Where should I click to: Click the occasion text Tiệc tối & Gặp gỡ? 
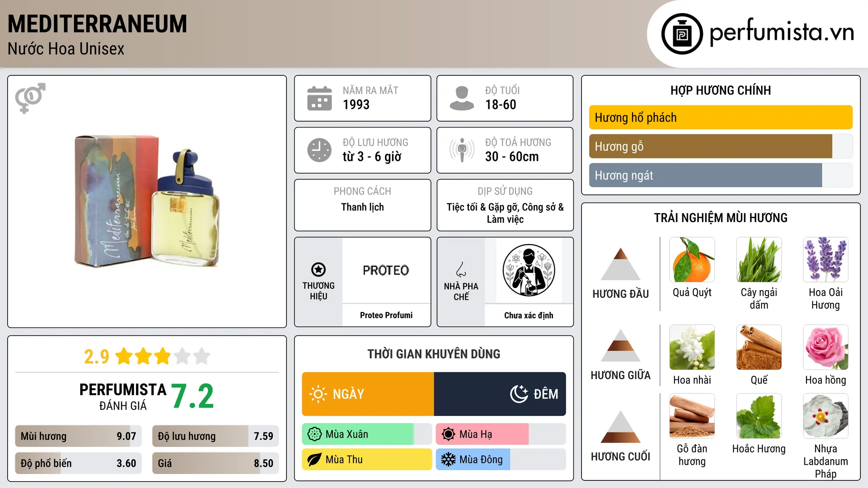(483, 207)
